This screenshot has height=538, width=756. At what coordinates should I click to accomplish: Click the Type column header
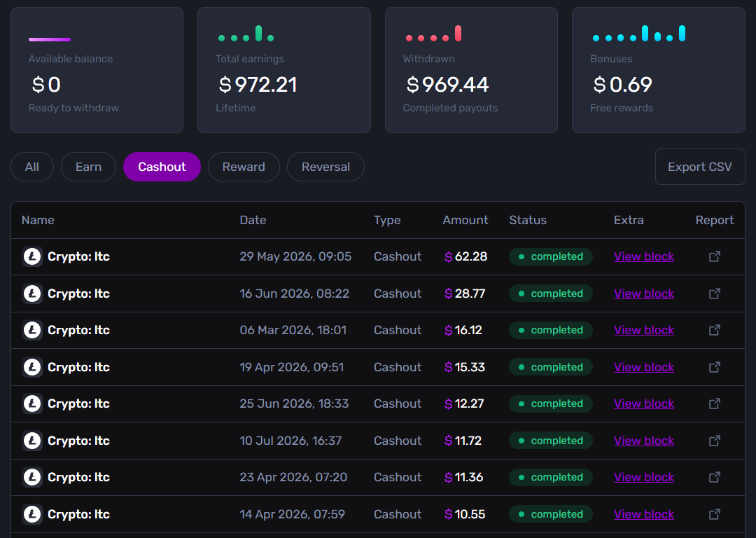(387, 220)
